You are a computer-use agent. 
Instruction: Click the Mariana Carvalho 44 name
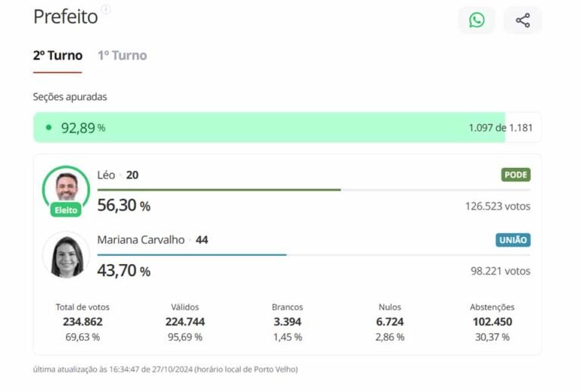coord(153,240)
